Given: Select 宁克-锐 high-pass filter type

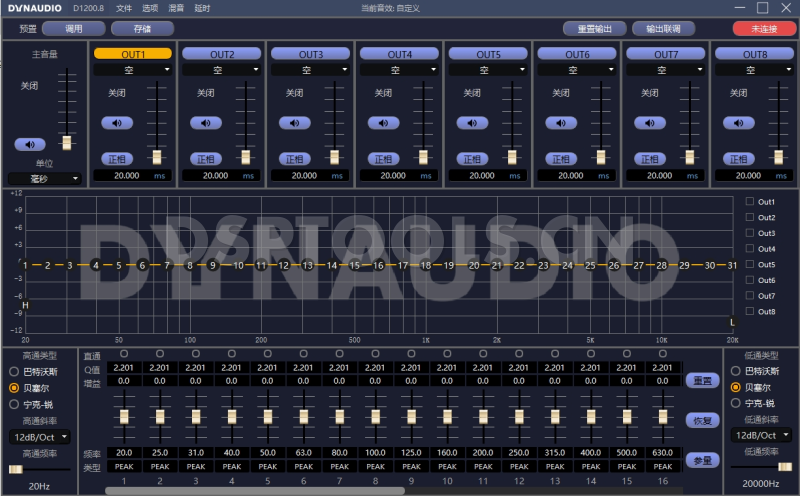Looking at the screenshot, I should 14,404.
